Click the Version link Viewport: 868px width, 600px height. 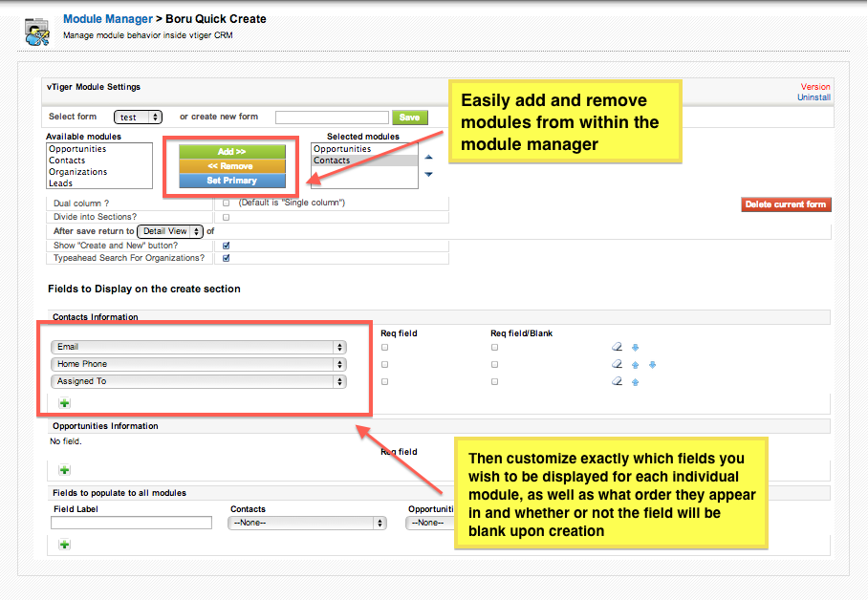click(x=814, y=87)
